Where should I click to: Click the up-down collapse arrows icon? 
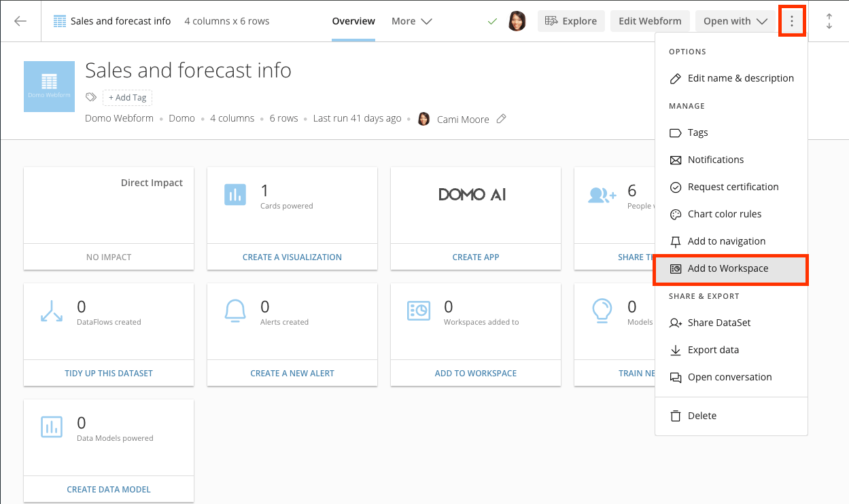pyautogui.click(x=829, y=21)
